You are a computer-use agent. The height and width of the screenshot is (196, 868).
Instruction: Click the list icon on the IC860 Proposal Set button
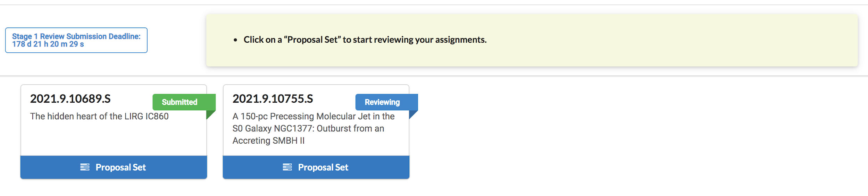tap(85, 167)
